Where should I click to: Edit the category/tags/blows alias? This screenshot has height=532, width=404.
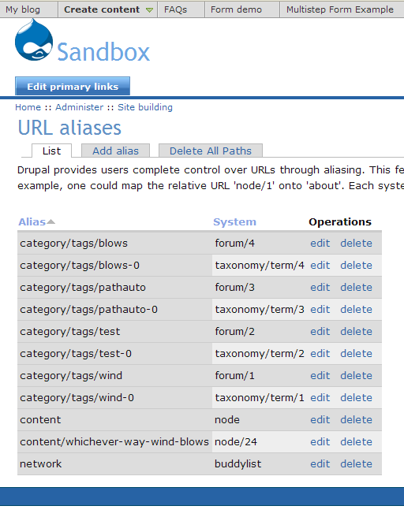point(320,243)
